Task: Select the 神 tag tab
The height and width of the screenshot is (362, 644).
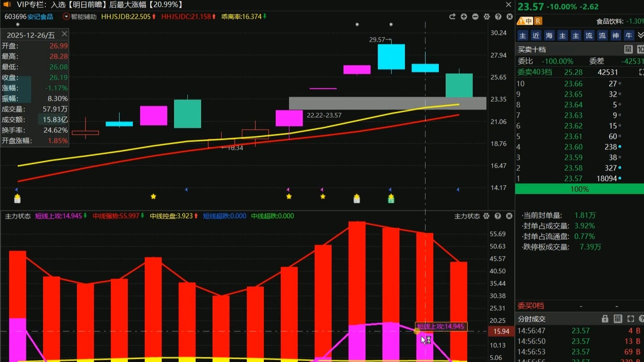Action: coord(616,35)
